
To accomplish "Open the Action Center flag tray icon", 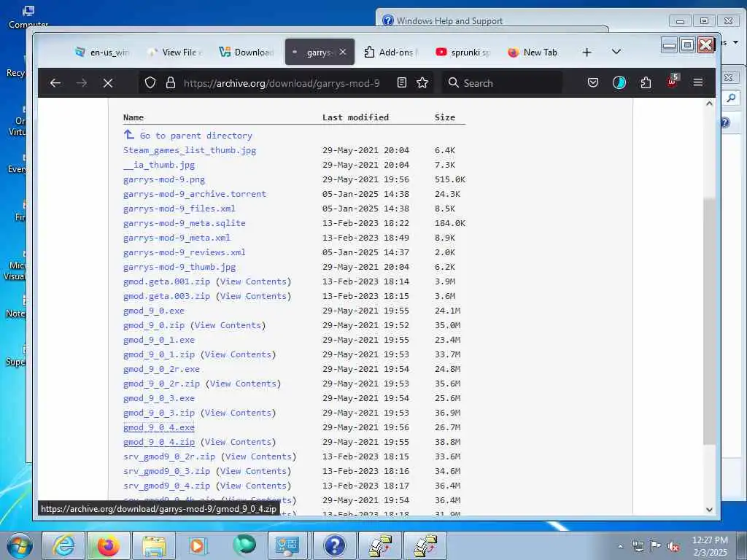I will pyautogui.click(x=656, y=546).
